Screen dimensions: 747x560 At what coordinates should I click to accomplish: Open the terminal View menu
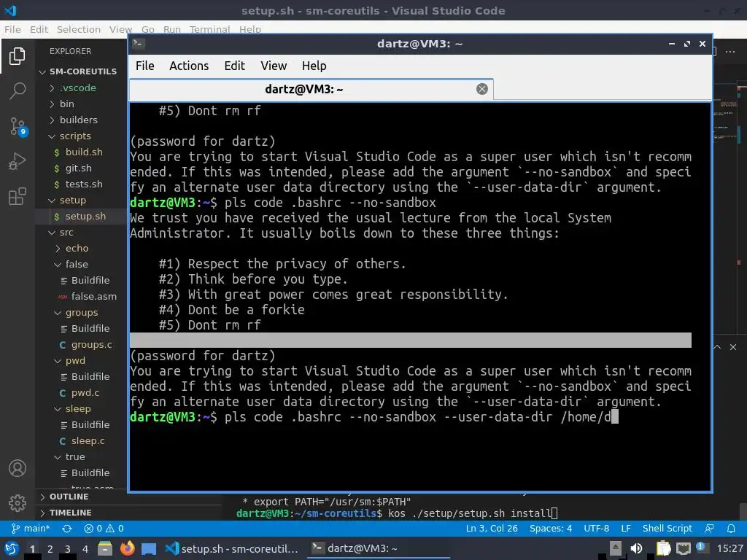pyautogui.click(x=274, y=66)
